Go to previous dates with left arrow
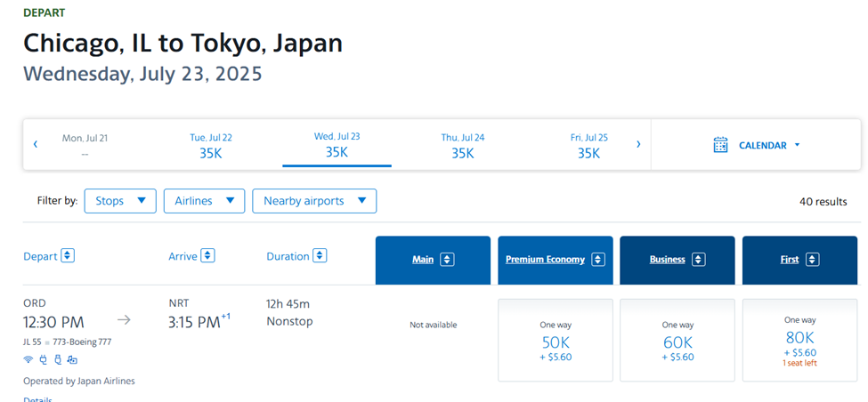 (x=36, y=144)
